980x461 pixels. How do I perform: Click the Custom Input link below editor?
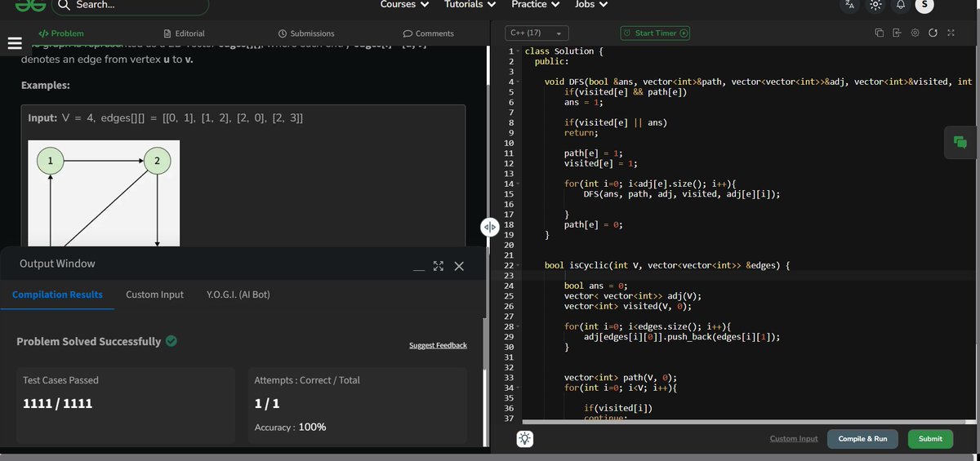[794, 439]
